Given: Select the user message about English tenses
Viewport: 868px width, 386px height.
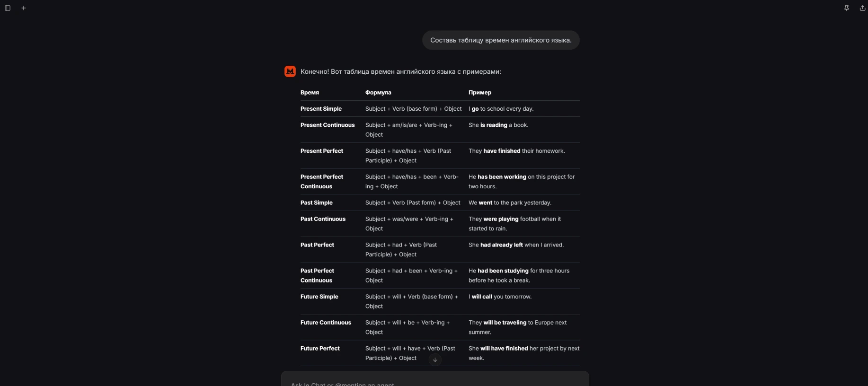Looking at the screenshot, I should click(501, 40).
